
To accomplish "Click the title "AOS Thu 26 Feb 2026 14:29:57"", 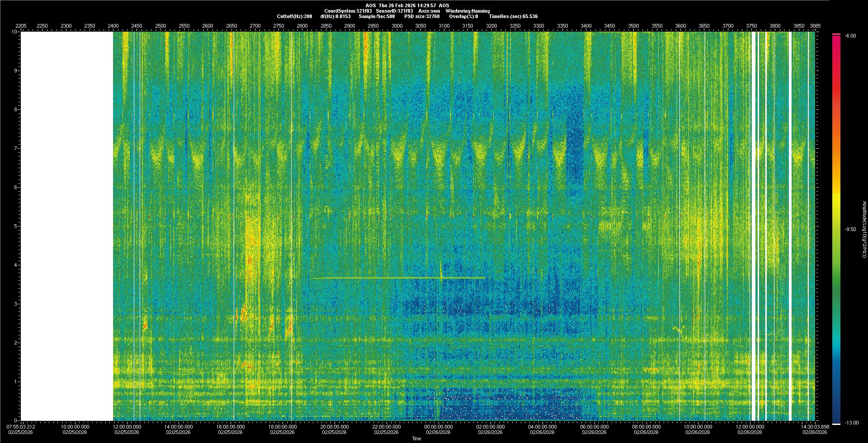I will 401,5.
